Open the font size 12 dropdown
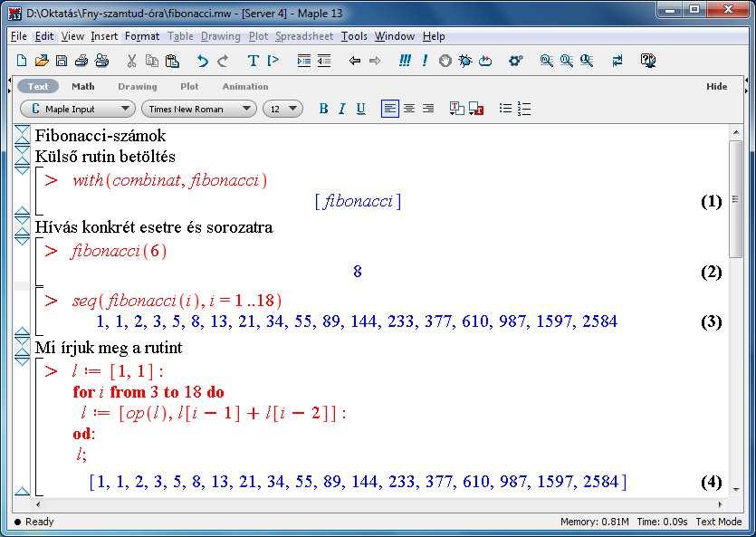 pyautogui.click(x=282, y=109)
